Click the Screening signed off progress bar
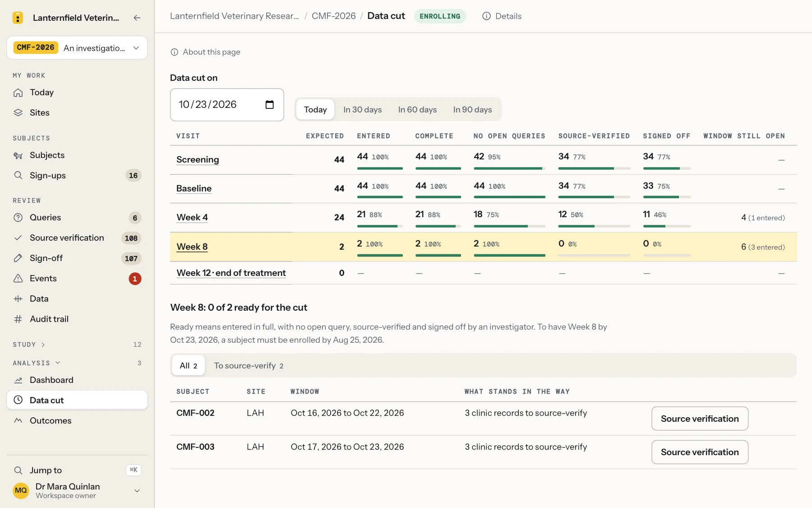The image size is (812, 508). (x=667, y=168)
